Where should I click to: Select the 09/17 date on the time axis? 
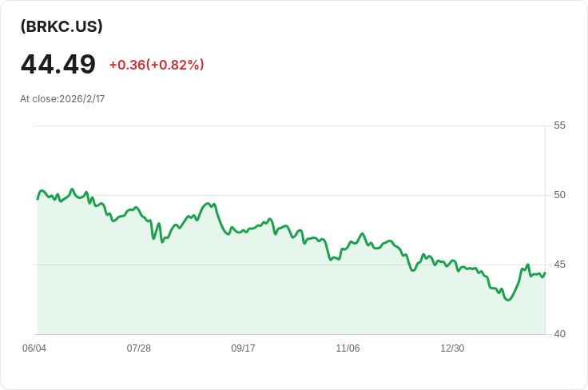243,348
